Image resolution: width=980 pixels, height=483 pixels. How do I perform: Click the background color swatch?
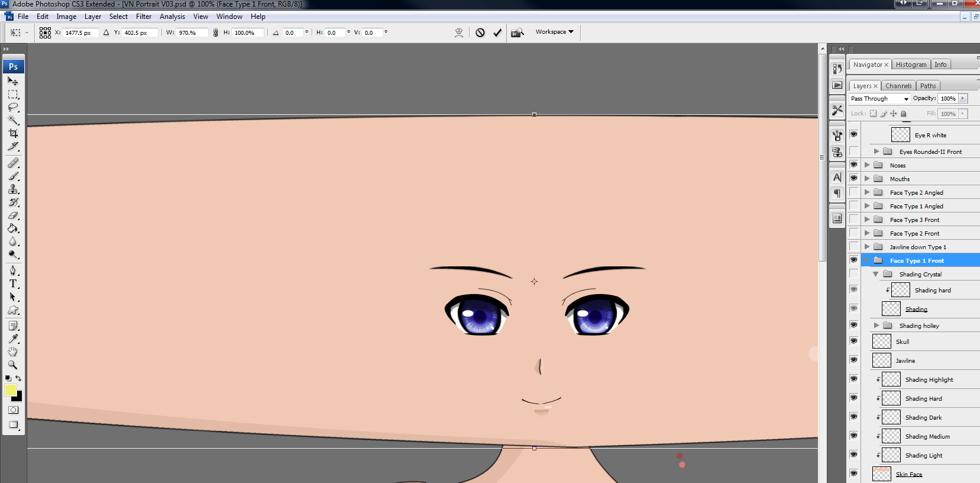(19, 398)
